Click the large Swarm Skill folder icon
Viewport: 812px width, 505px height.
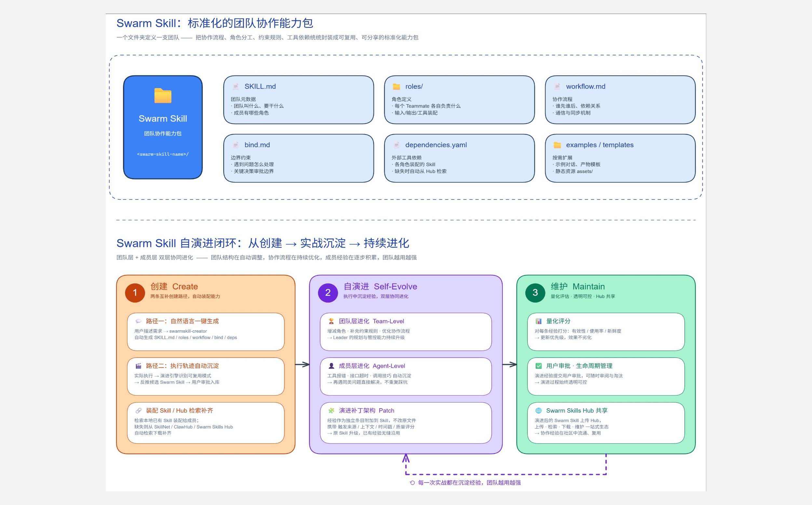tap(163, 96)
